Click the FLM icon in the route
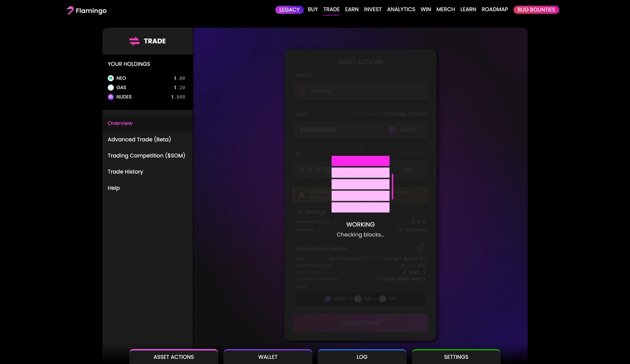This screenshot has width=630, height=364. point(358,298)
